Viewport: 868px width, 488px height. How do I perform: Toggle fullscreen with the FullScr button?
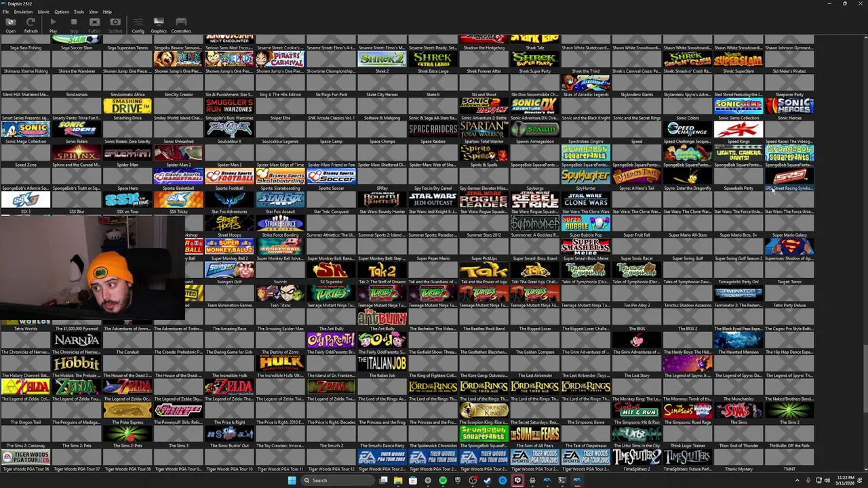[x=94, y=25]
